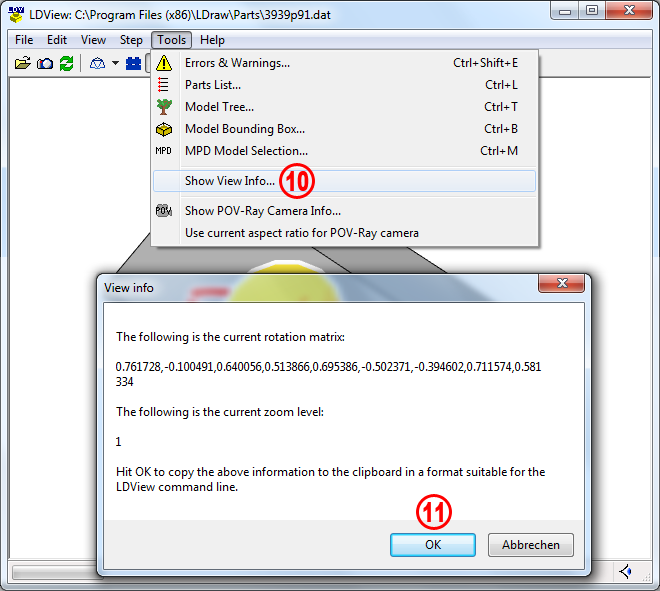Click 'The following is the current rotation matrix:' text

(230, 337)
